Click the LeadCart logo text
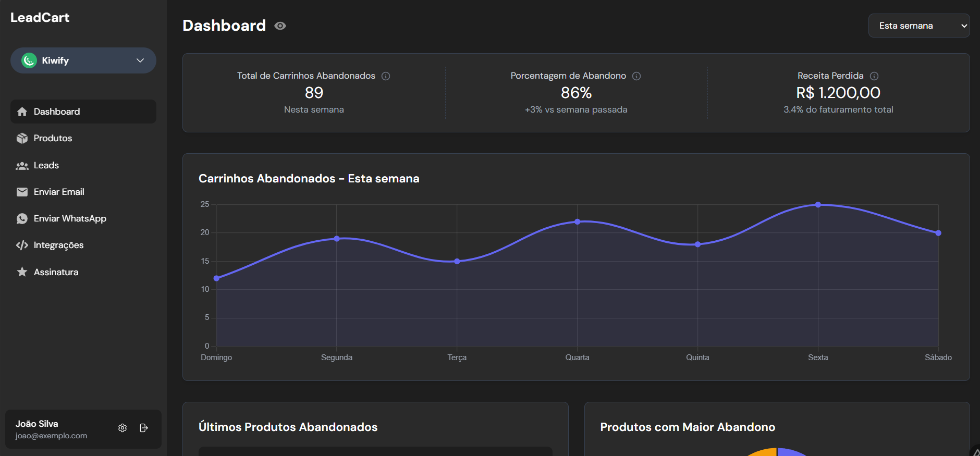 (x=40, y=18)
